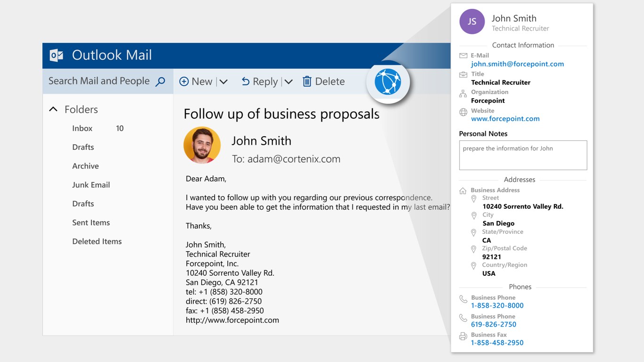Open the Junk Email folder
Image resolution: width=644 pixels, height=362 pixels.
[x=91, y=185]
